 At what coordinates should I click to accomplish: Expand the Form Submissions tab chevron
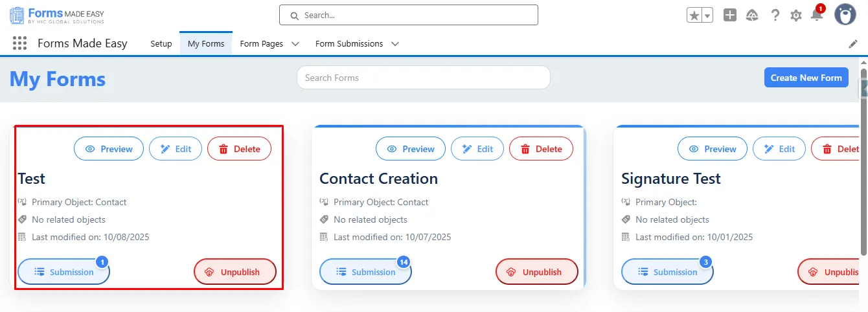(395, 44)
